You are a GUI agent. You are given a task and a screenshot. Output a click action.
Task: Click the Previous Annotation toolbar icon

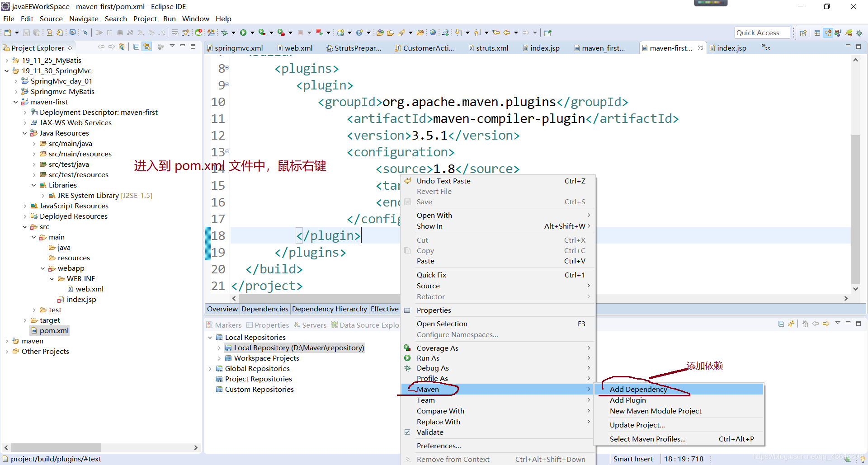(477, 33)
